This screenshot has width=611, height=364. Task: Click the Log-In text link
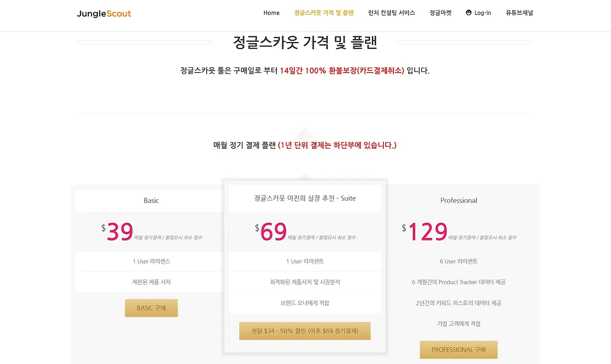[x=482, y=13]
